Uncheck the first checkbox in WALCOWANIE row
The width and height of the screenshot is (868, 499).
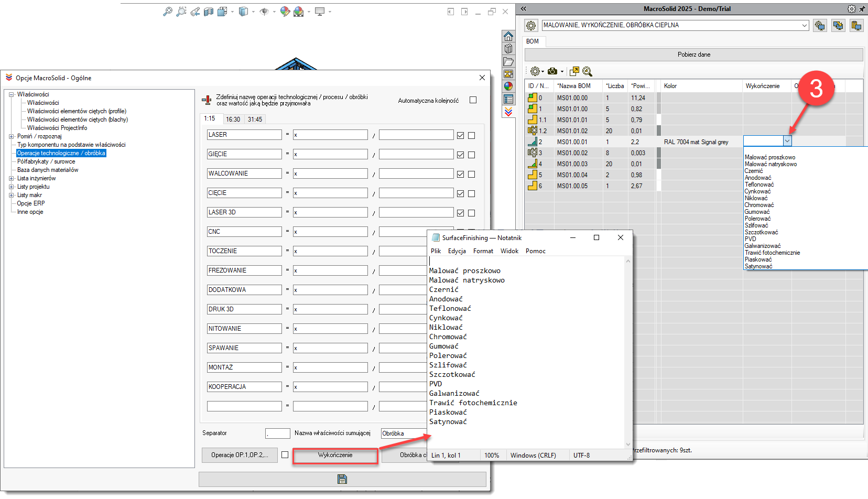tap(460, 174)
